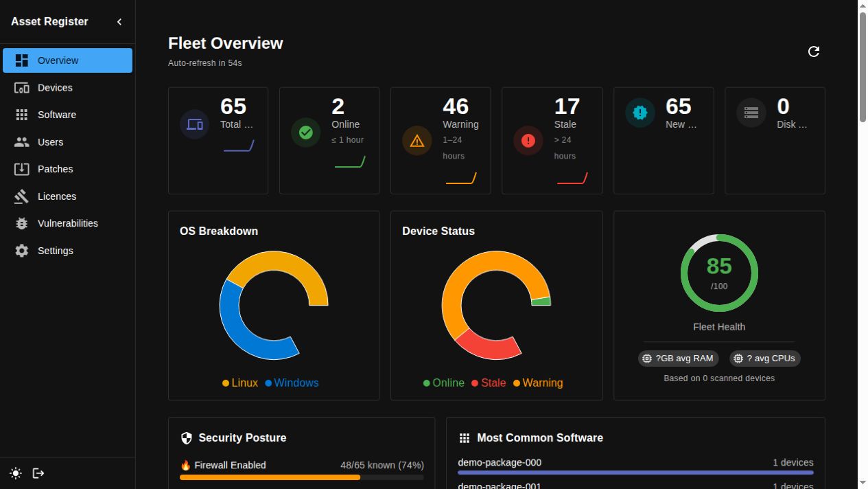868x489 pixels.
Task: Click the Patches download icon
Action: pos(22,169)
